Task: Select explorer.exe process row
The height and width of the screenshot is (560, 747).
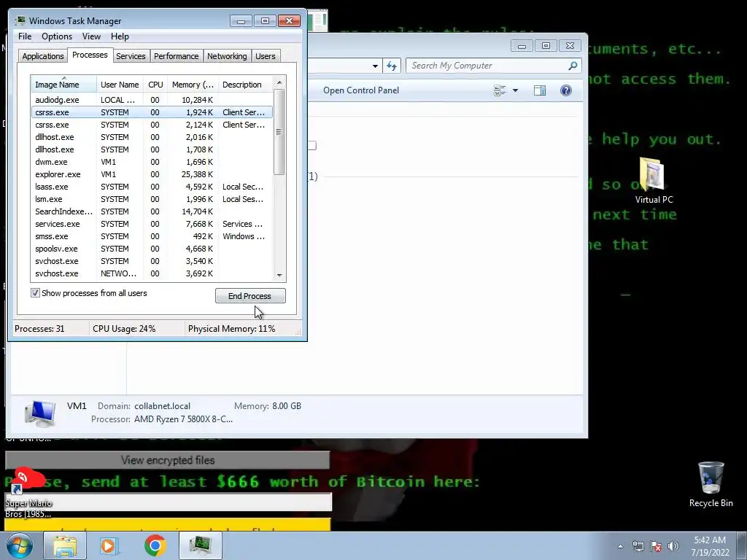Action: pyautogui.click(x=152, y=174)
